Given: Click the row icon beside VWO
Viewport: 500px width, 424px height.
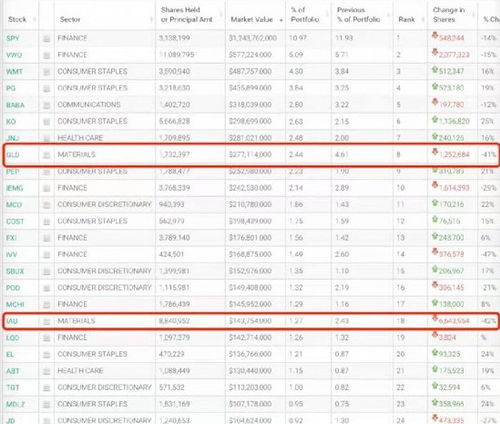Looking at the screenshot, I should pyautogui.click(x=47, y=55).
